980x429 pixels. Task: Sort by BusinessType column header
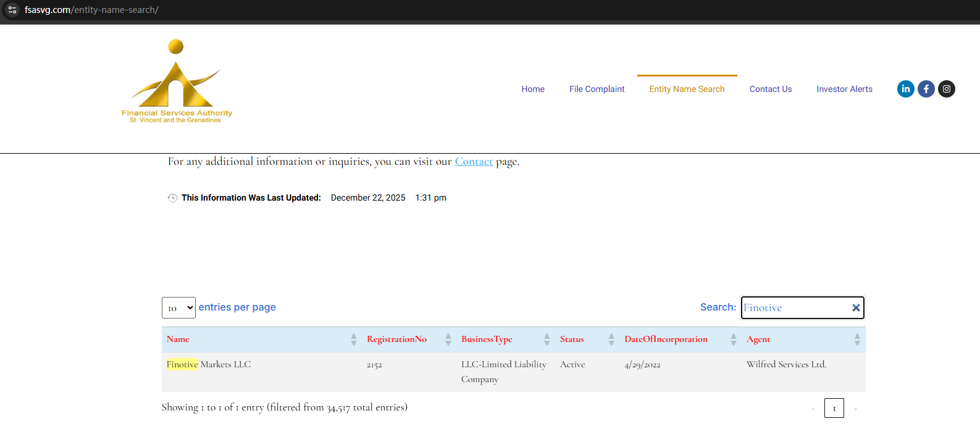487,339
